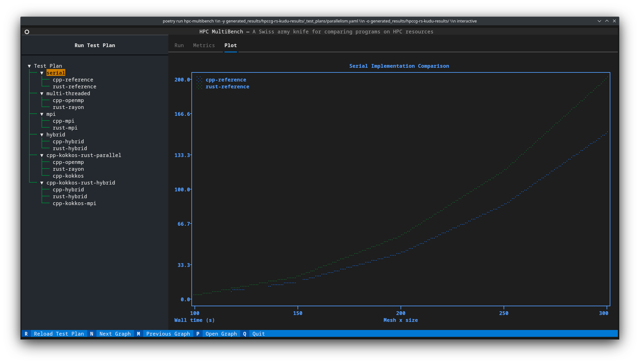The width and height of the screenshot is (640, 364).
Task: Select the cpp-kokkos-rust-hybrid tree label
Action: [x=81, y=183]
